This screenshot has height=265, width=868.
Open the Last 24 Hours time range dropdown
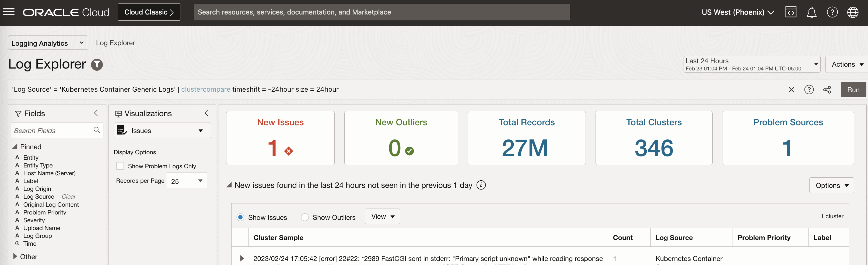click(751, 64)
